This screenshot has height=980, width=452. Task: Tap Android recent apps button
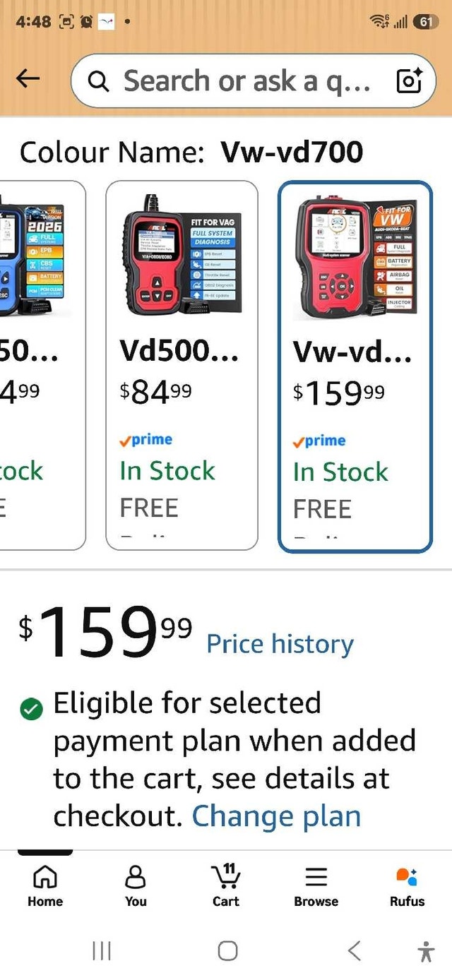pos(102,951)
